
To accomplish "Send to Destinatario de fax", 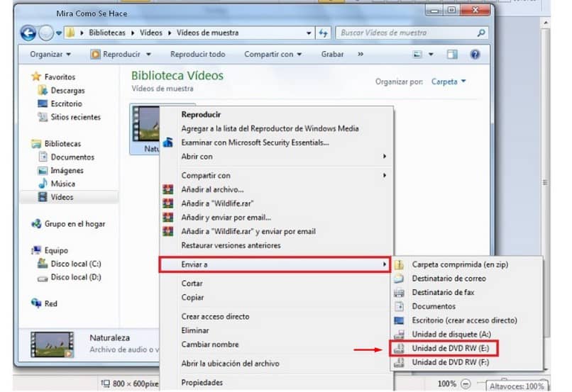I will click(466, 293).
